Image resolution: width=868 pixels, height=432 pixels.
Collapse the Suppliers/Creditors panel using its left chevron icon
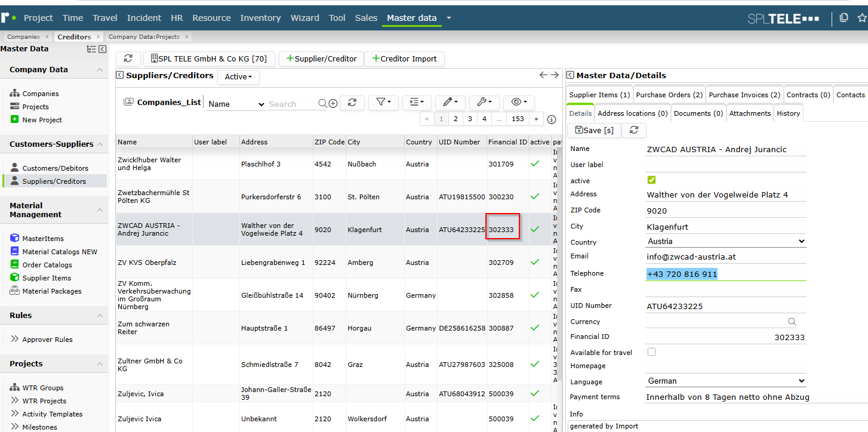coord(119,75)
